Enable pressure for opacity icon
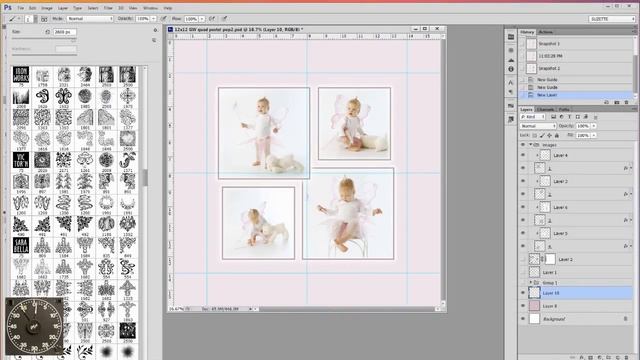The width and height of the screenshot is (640, 360). (164, 19)
